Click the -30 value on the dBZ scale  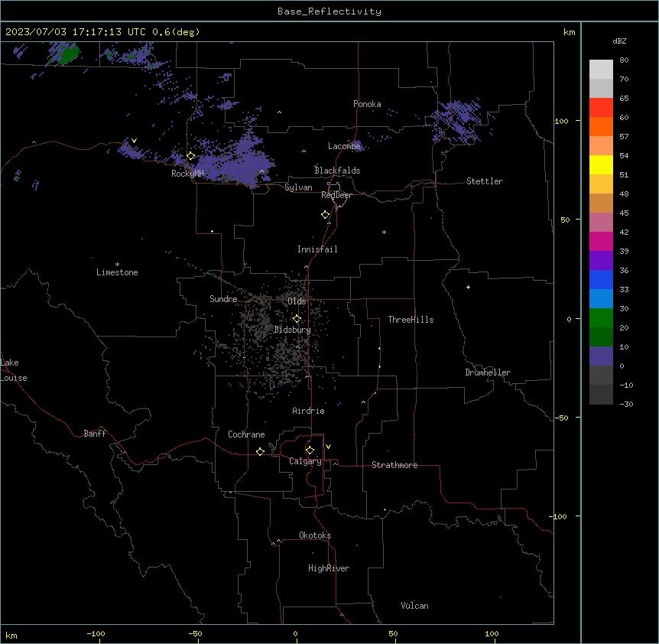[x=626, y=404]
